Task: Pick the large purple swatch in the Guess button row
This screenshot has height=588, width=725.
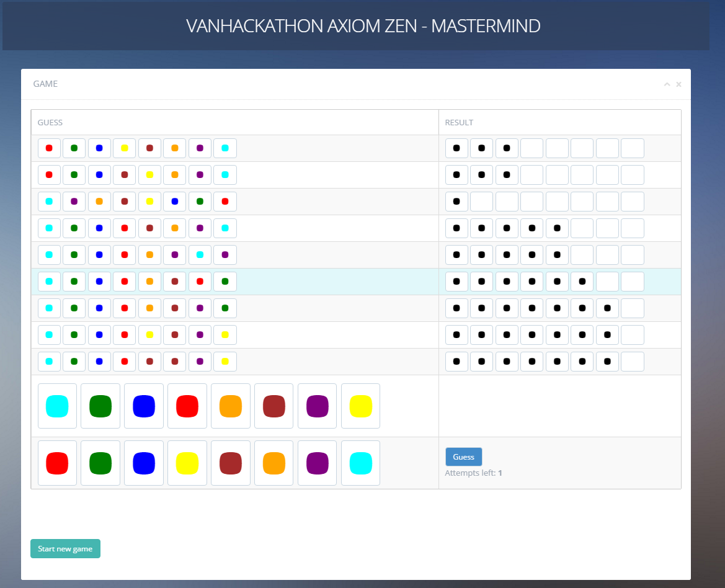Action: (x=317, y=463)
